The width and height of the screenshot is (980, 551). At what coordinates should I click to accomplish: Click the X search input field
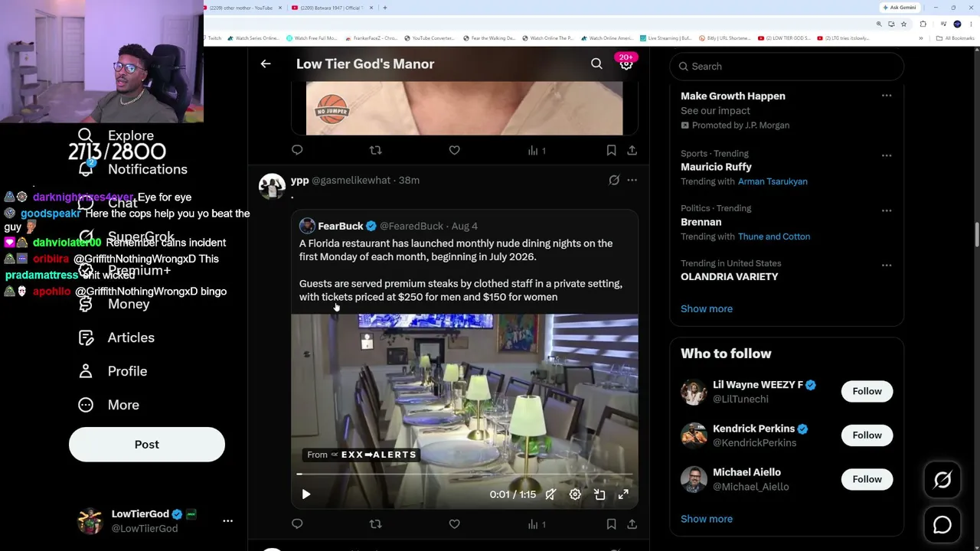point(786,67)
